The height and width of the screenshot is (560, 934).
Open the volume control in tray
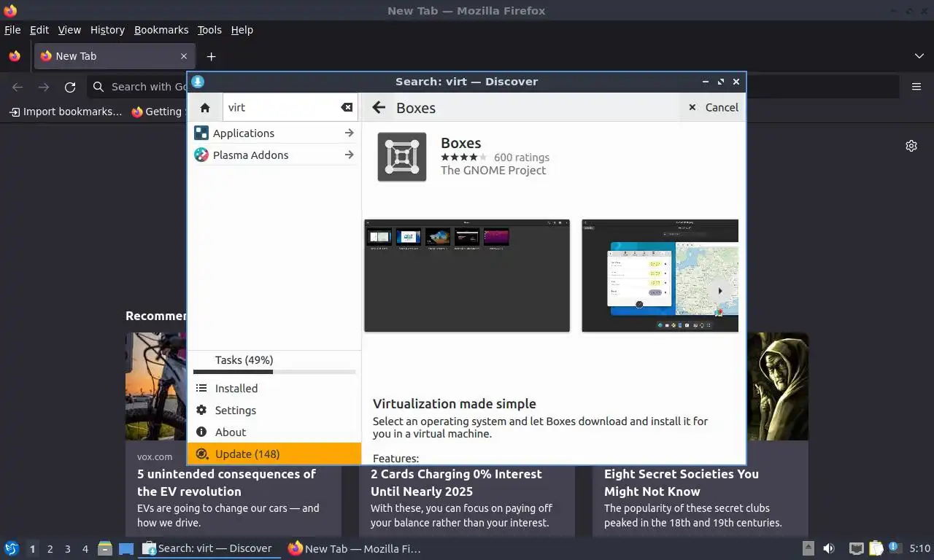(x=829, y=548)
